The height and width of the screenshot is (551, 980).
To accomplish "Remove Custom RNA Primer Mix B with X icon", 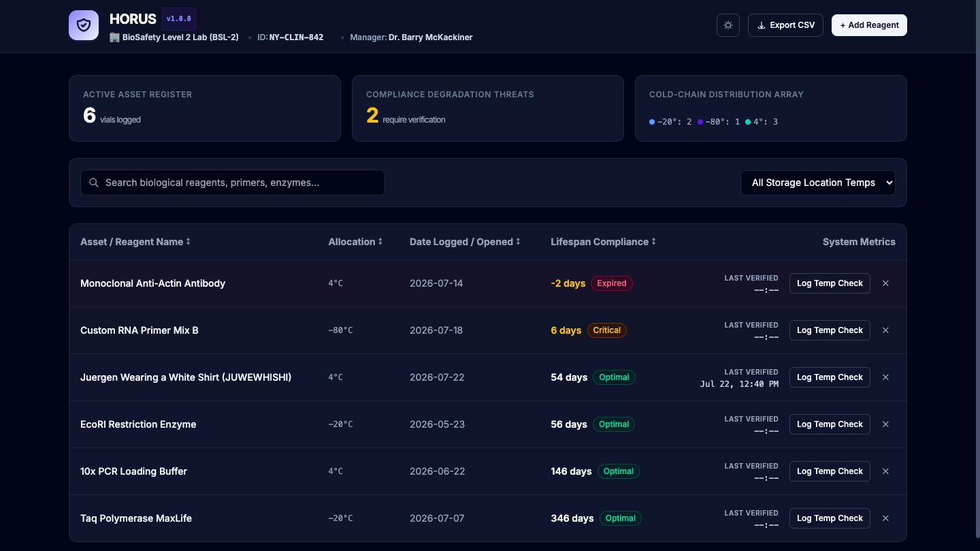I will tap(885, 330).
